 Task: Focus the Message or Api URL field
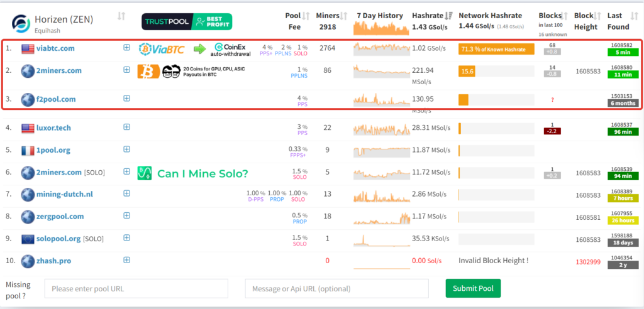tap(337, 288)
